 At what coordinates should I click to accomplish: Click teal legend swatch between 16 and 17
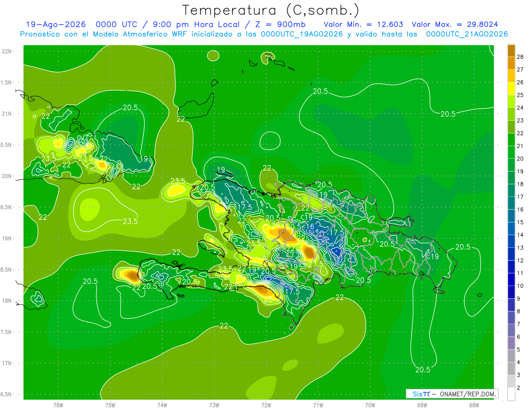pos(511,203)
